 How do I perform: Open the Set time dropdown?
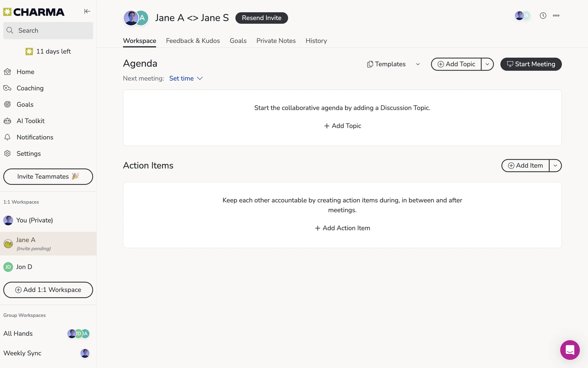(x=186, y=79)
